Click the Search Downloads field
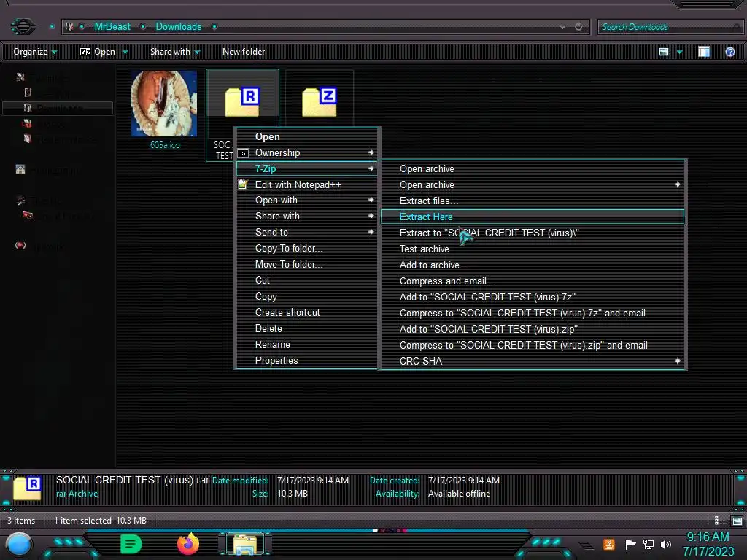747x560 pixels. click(x=670, y=27)
